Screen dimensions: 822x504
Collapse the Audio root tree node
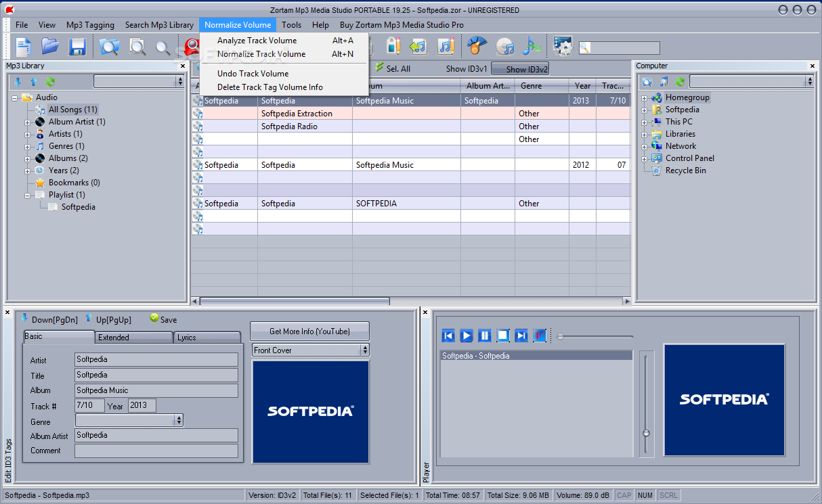pyautogui.click(x=15, y=97)
